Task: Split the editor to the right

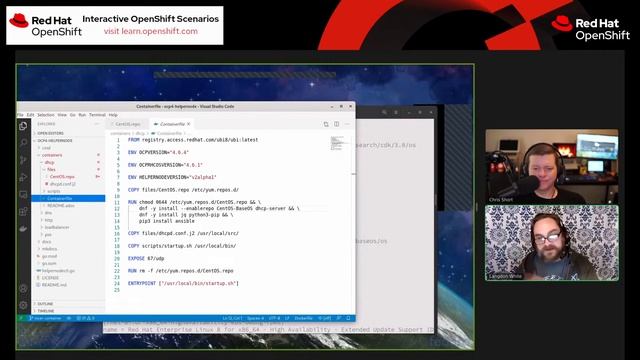Action: pyautogui.click(x=337, y=124)
